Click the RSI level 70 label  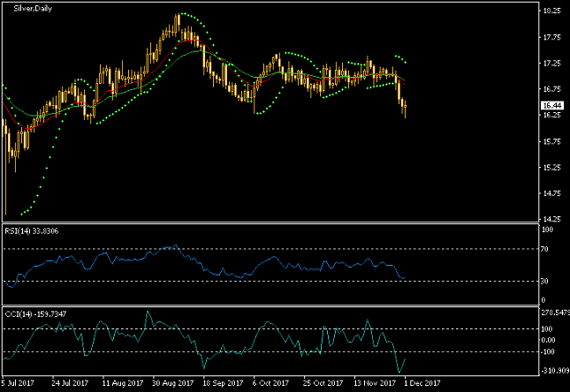click(544, 249)
